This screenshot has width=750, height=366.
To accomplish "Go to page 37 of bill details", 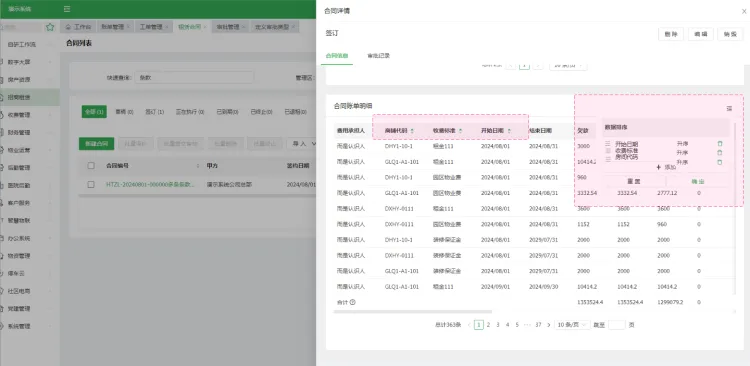I will click(538, 324).
